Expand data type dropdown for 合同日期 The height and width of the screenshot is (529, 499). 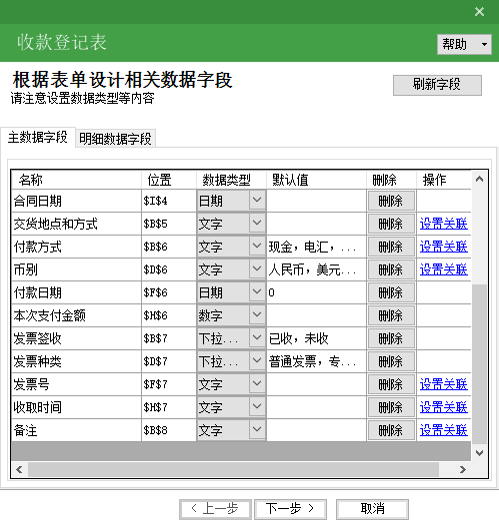[x=257, y=200]
